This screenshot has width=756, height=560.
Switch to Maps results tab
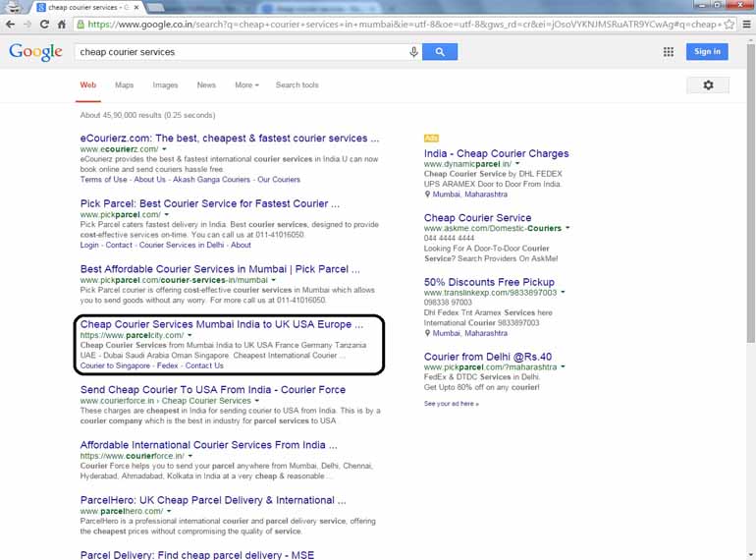click(124, 84)
